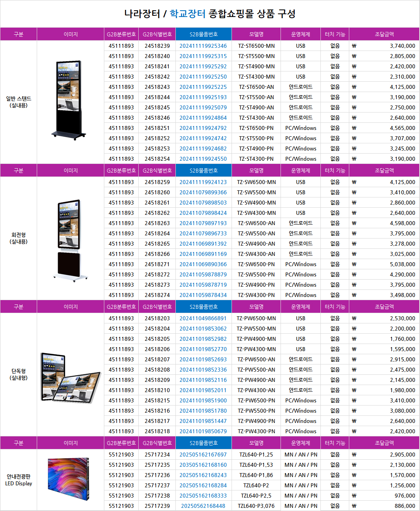This screenshot has height=511, width=420.
Task: Click the USB cell in the TZ-ST4900-MN row
Action: pyautogui.click(x=301, y=66)
